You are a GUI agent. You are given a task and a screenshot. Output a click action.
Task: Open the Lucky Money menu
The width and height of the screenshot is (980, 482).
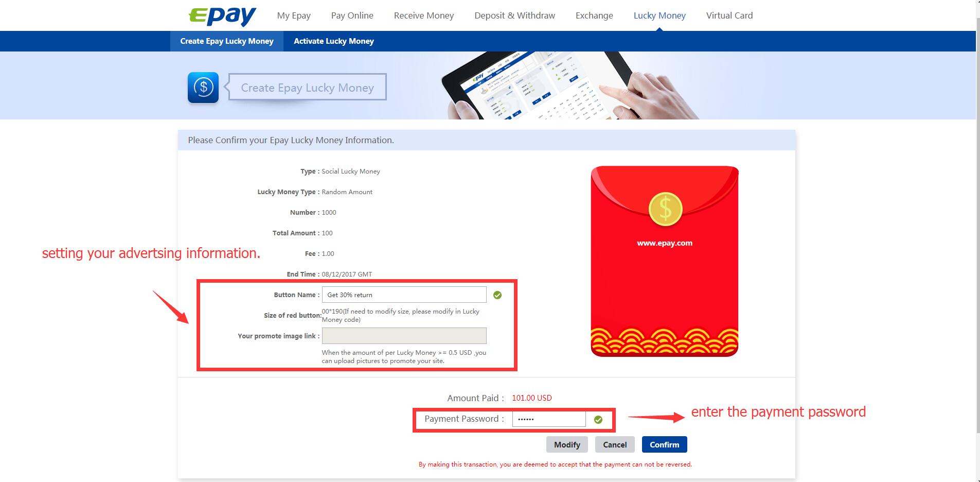click(660, 15)
